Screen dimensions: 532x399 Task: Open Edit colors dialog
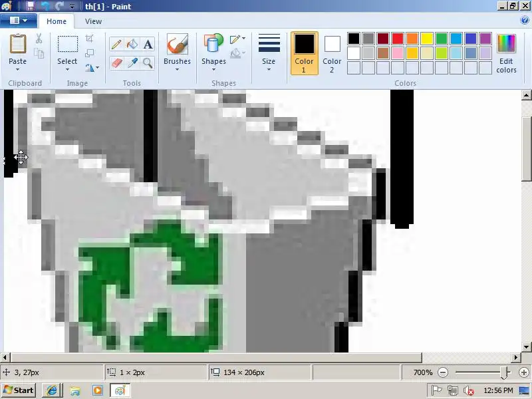(x=506, y=54)
